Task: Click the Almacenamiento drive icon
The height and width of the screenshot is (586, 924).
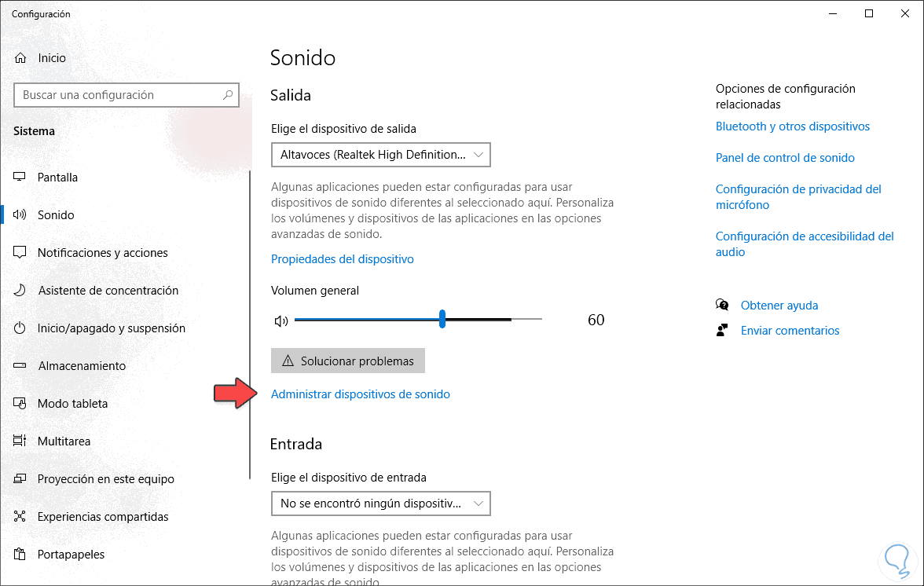Action: (x=20, y=366)
